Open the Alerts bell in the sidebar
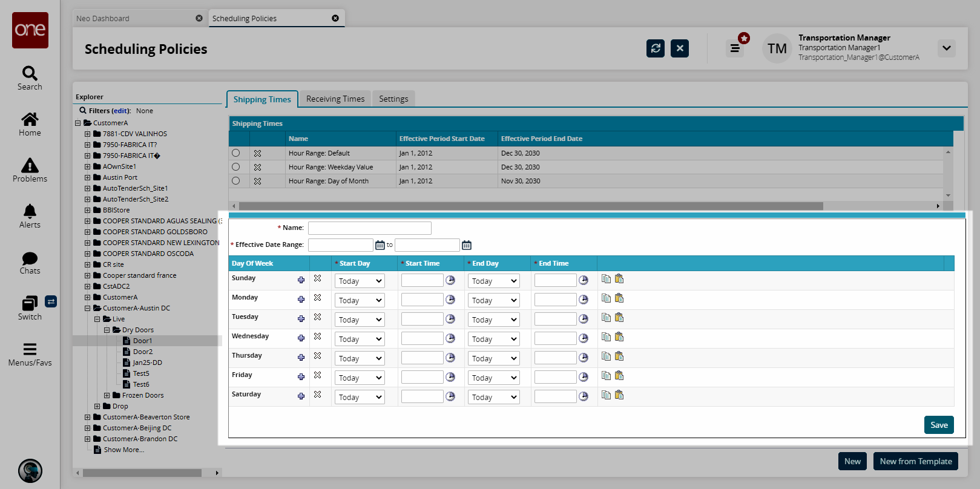This screenshot has height=489, width=980. [x=30, y=216]
